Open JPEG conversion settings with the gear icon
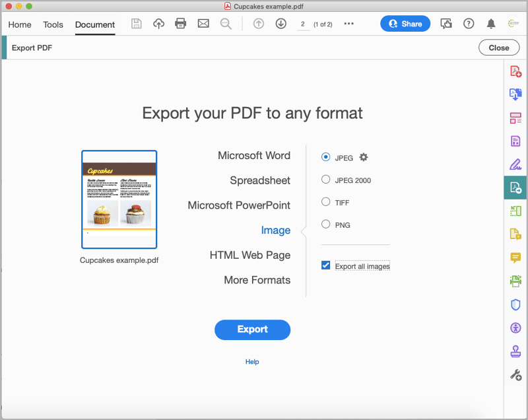The image size is (528, 420). coord(364,157)
